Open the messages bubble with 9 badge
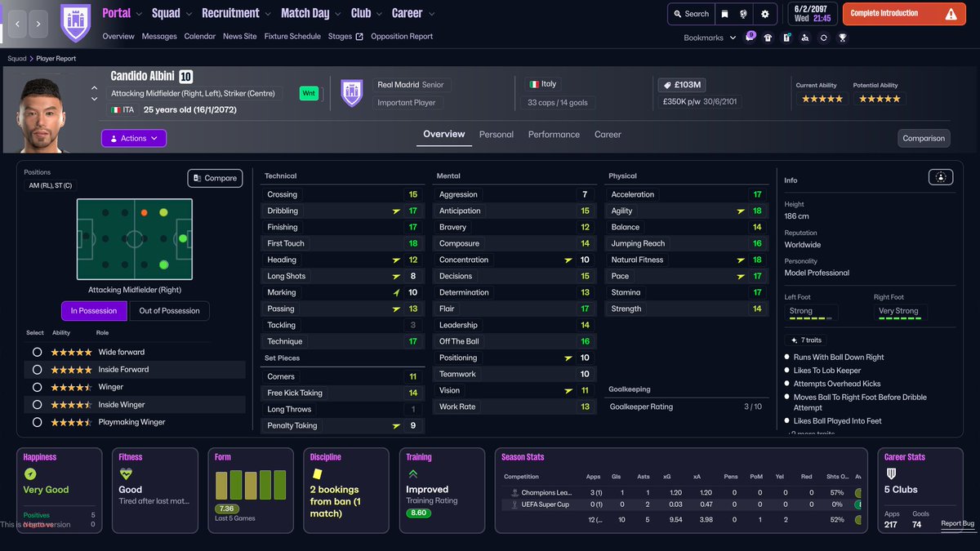This screenshot has height=551, width=980. point(750,38)
